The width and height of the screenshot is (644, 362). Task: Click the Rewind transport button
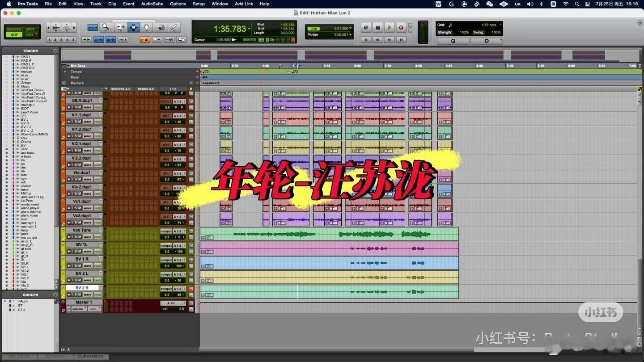[377, 40]
